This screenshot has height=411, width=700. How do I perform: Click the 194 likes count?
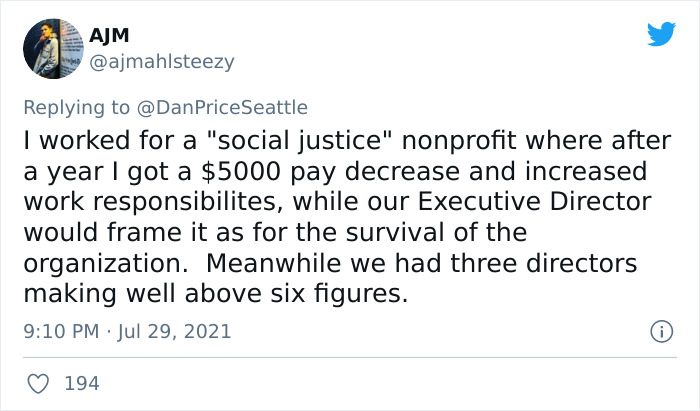point(81,382)
